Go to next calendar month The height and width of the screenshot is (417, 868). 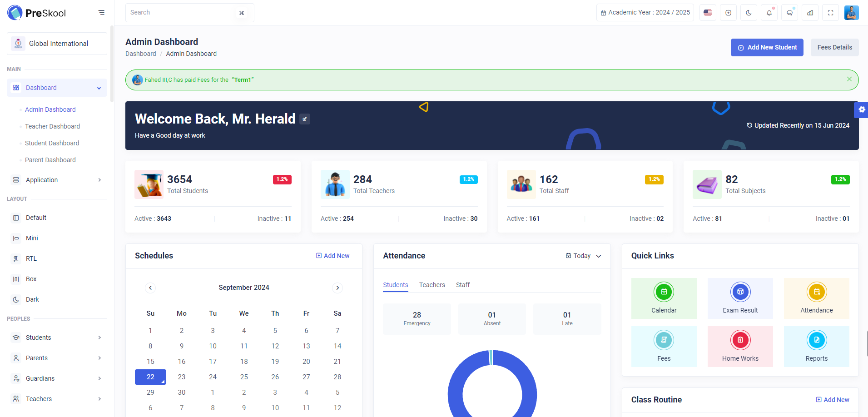[x=337, y=288]
